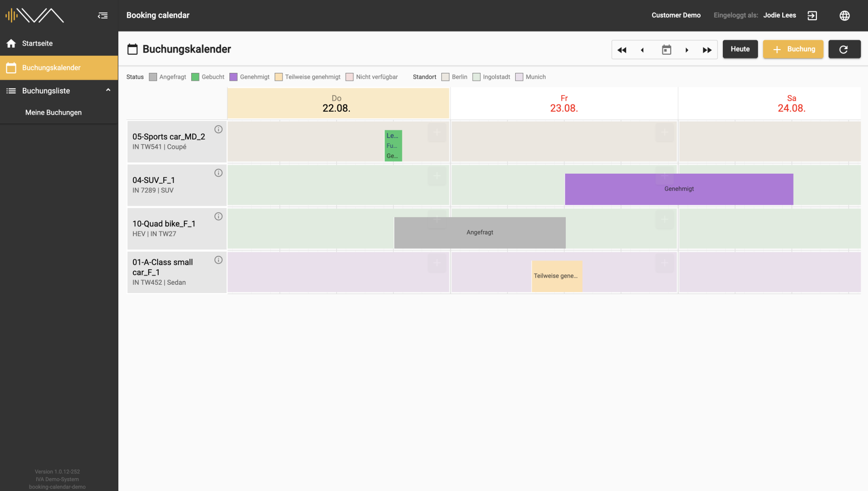Open the Teilweise genehmigt booking
The image size is (868, 491).
pyautogui.click(x=557, y=276)
